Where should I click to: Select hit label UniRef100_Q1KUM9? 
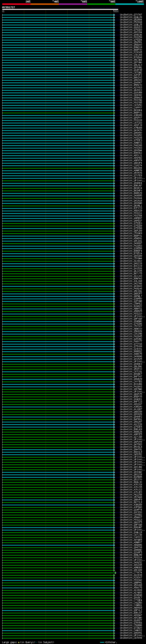coord(131,93)
